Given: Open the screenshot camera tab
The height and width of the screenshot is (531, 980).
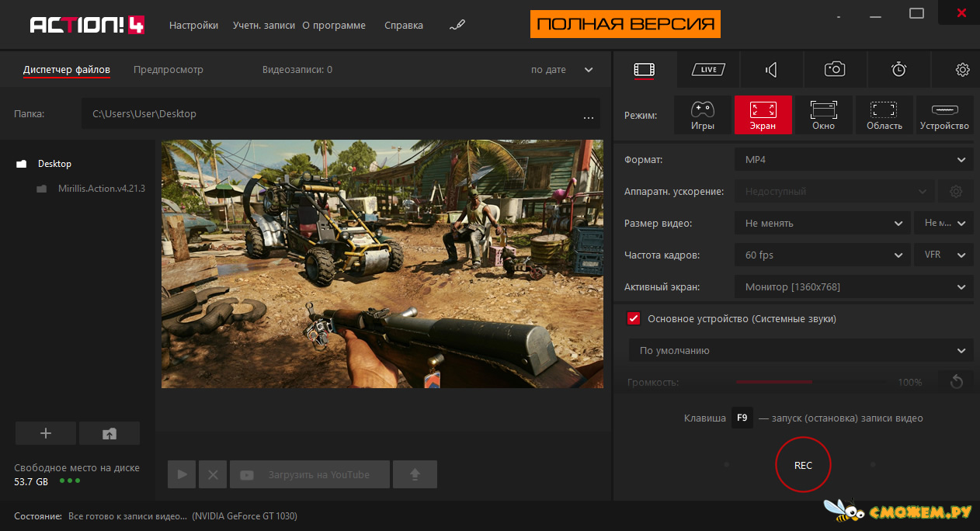Looking at the screenshot, I should [x=835, y=70].
